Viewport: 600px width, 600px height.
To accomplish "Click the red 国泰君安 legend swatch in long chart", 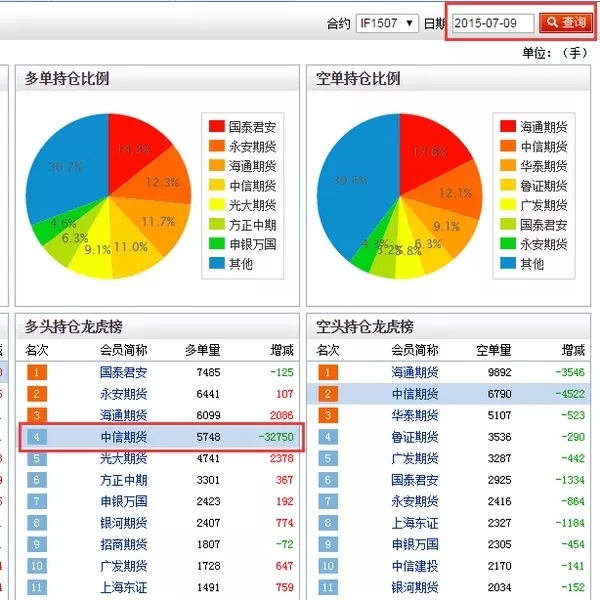I will 217,126.
